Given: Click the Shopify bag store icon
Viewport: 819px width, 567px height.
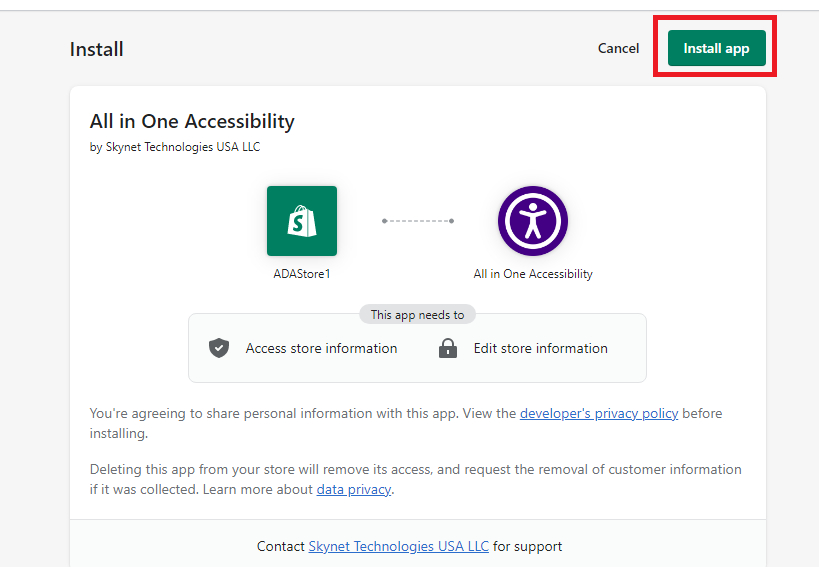Looking at the screenshot, I should [302, 221].
